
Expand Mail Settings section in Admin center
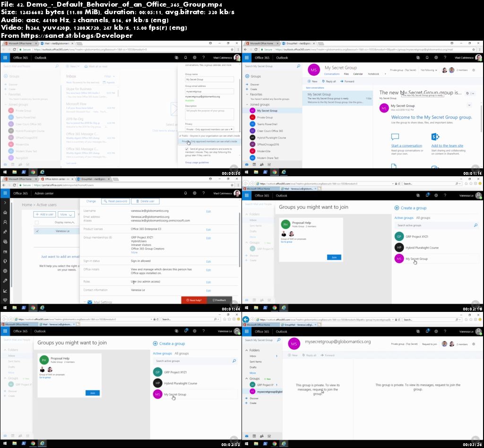[x=85, y=302]
